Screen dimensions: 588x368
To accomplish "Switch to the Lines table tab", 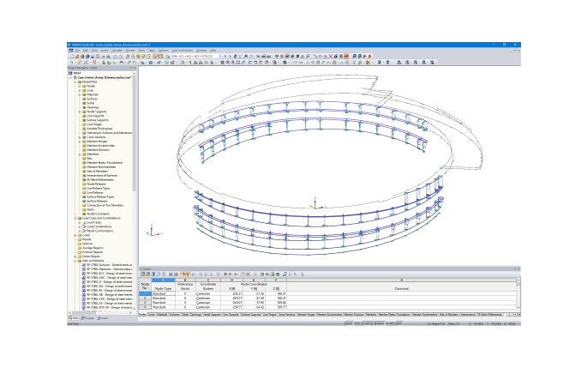I will point(152,315).
